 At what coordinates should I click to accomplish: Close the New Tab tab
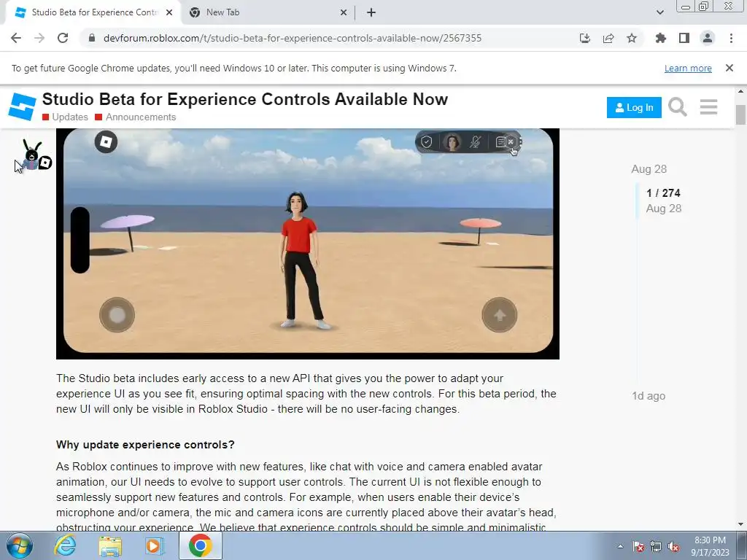click(344, 13)
